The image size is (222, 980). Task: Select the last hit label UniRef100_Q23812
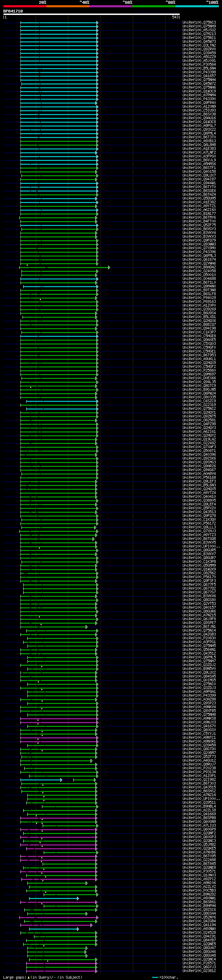point(199,971)
